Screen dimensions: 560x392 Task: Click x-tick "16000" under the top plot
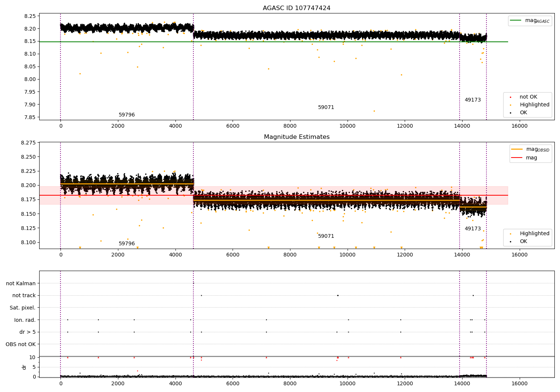coord(519,126)
